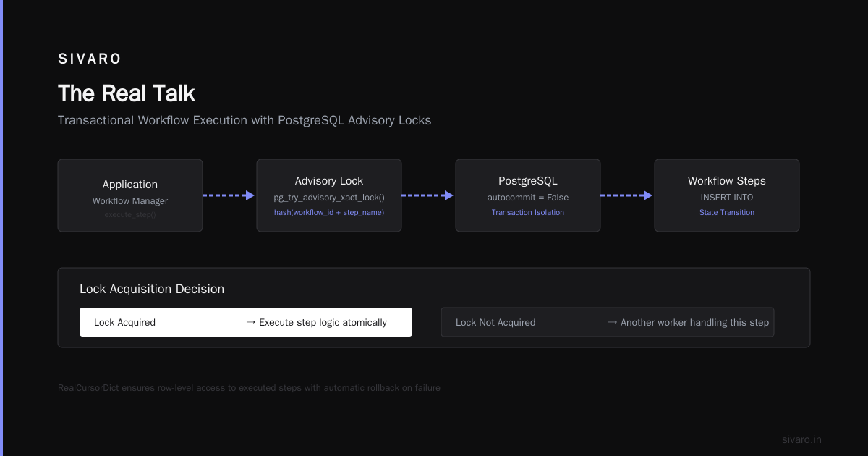Click the SIVARO brand text
The height and width of the screenshot is (456, 868).
pos(90,59)
